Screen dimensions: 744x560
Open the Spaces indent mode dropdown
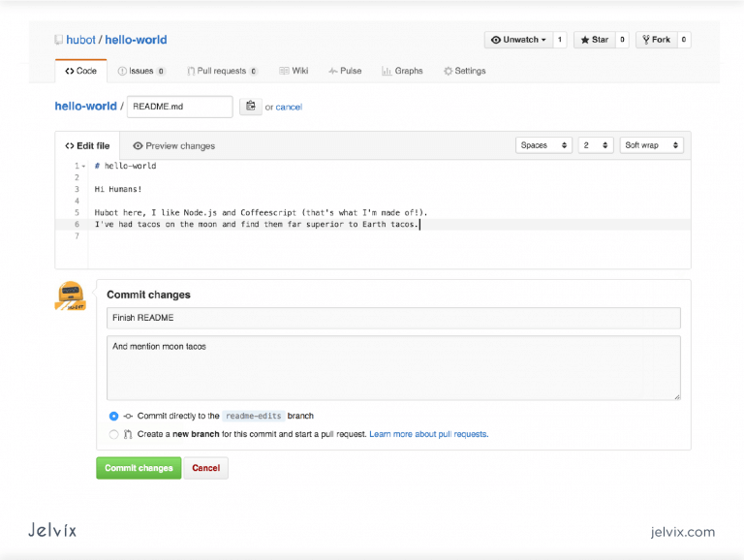pyautogui.click(x=544, y=145)
